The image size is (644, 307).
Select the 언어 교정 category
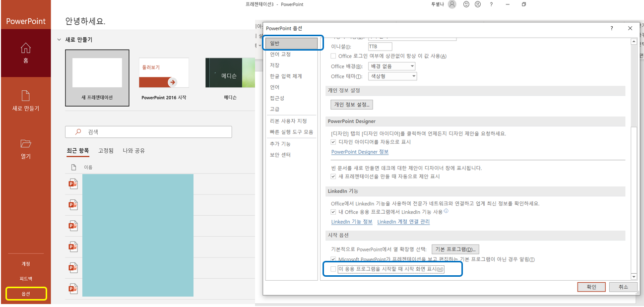(291, 54)
